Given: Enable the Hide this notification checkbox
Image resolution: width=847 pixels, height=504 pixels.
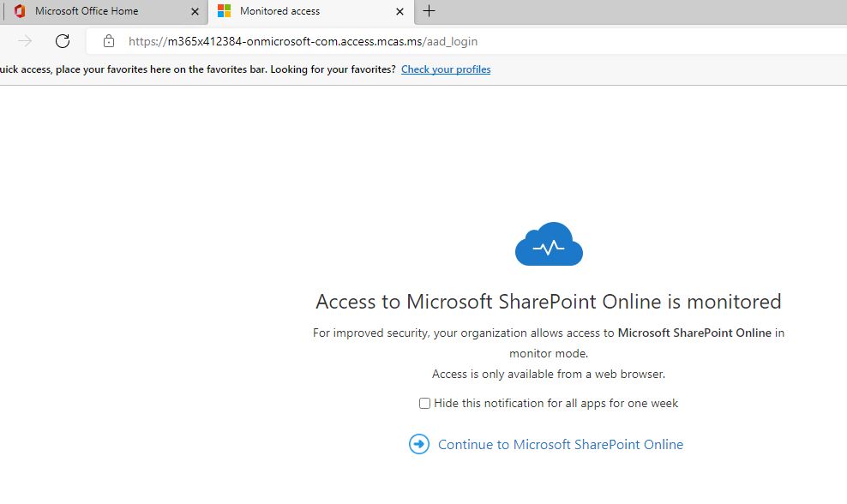Looking at the screenshot, I should [x=424, y=403].
